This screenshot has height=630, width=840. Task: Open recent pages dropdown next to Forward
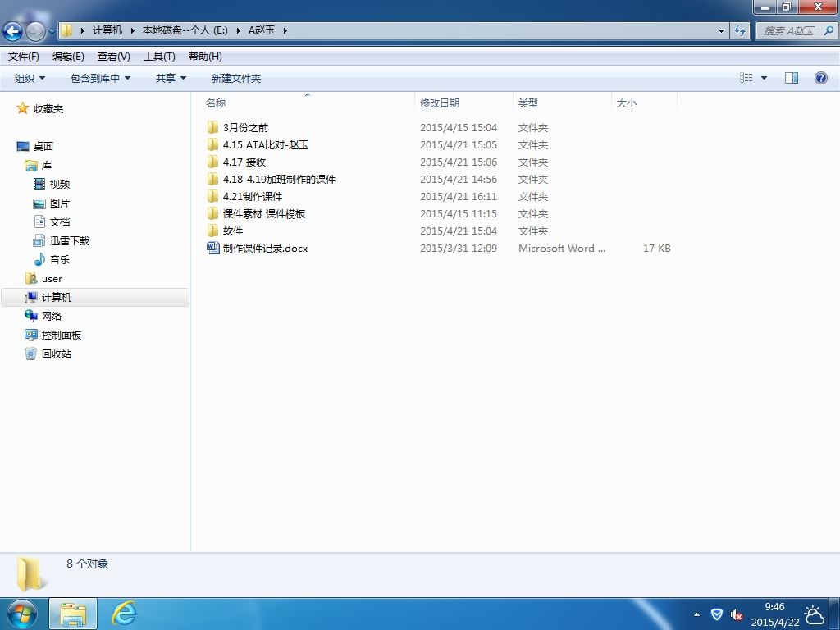(52, 32)
